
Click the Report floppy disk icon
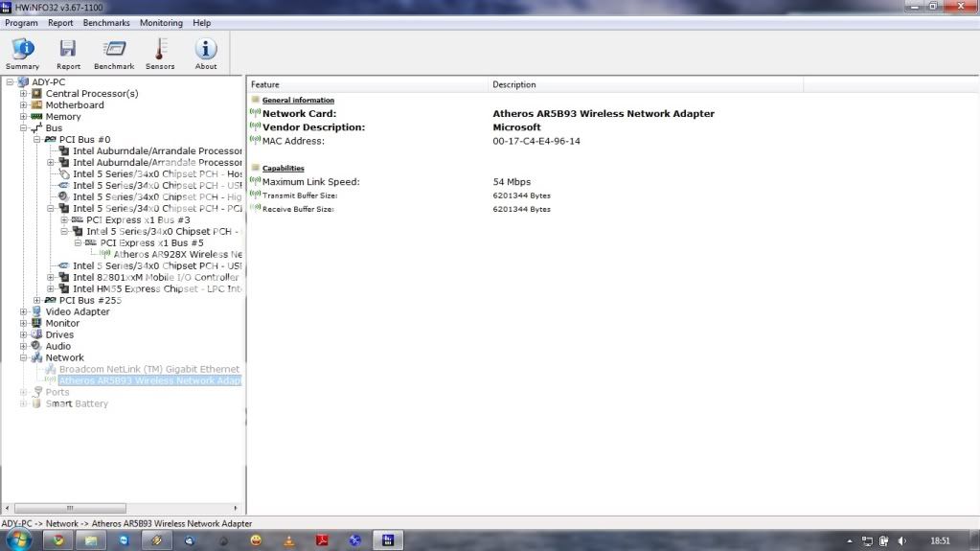tap(68, 53)
